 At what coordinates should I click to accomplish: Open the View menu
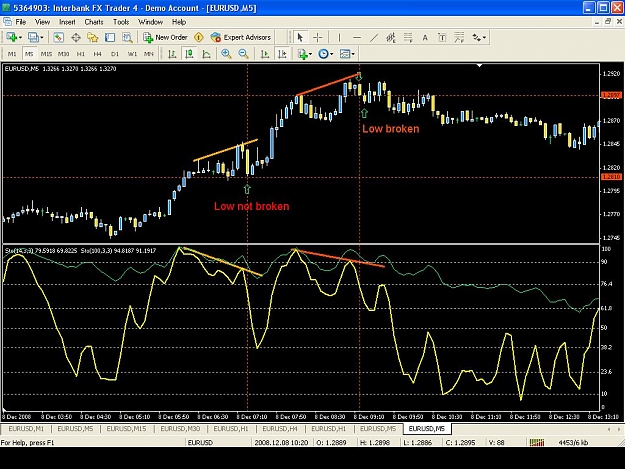point(42,22)
